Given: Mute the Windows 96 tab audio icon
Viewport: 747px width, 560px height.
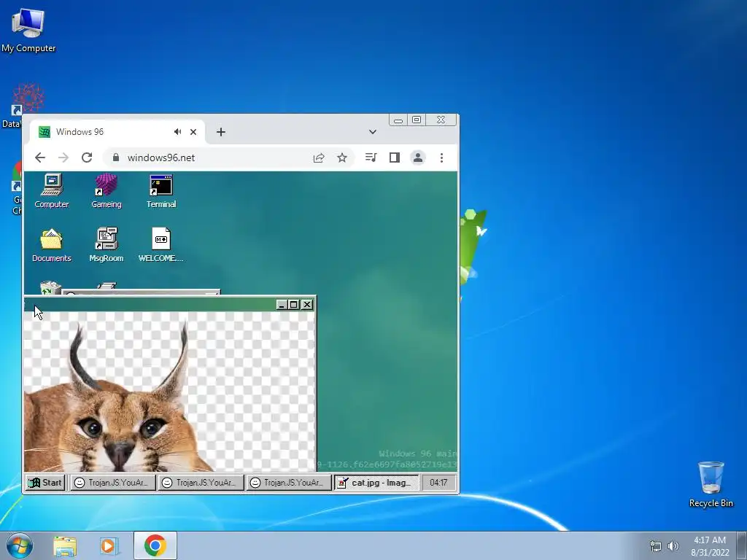Looking at the screenshot, I should 178,132.
